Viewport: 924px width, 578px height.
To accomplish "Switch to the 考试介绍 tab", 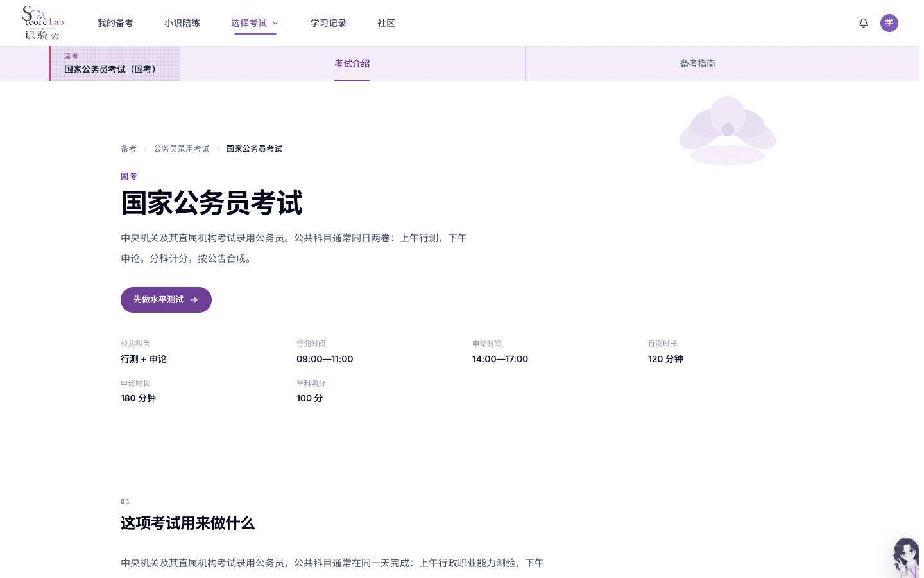I will click(x=352, y=64).
